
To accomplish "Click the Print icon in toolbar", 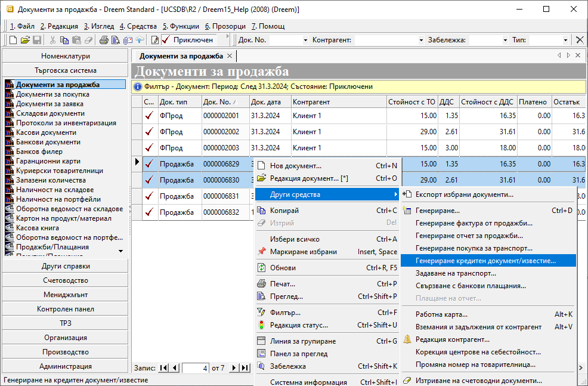I will point(104,40).
